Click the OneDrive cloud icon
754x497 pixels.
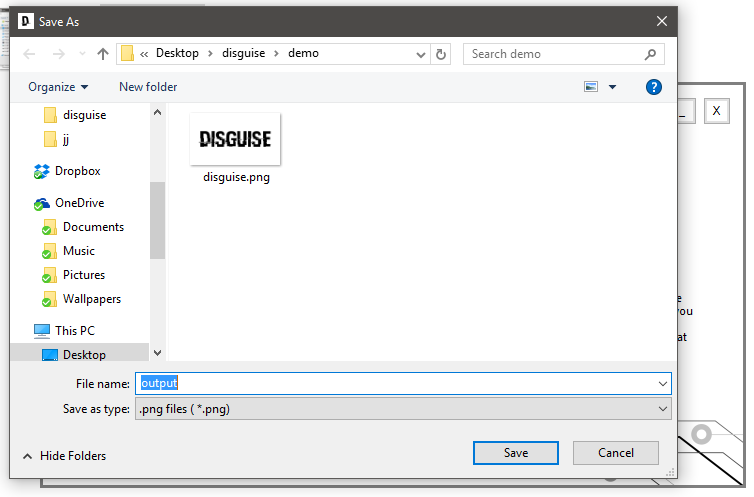41,204
